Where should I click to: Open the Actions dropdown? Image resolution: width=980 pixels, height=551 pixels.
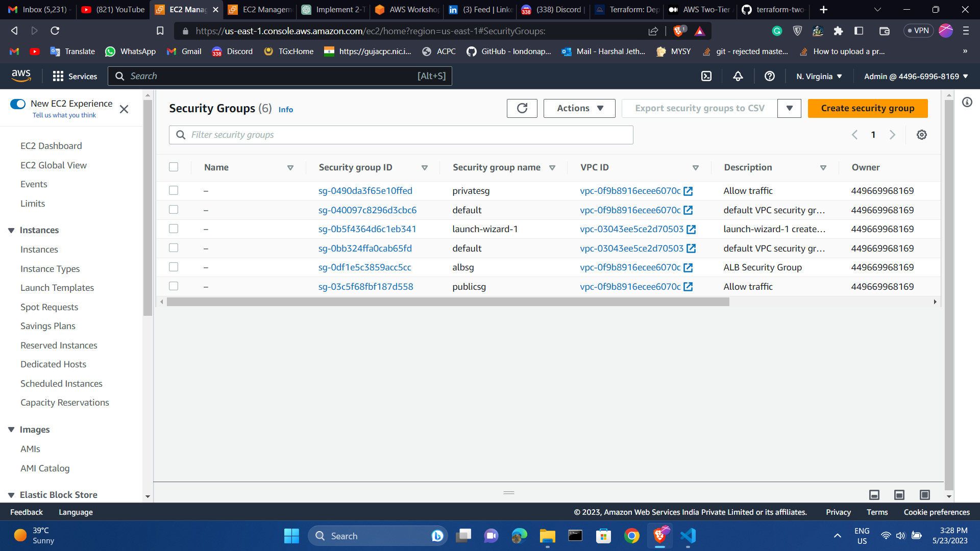tap(579, 108)
